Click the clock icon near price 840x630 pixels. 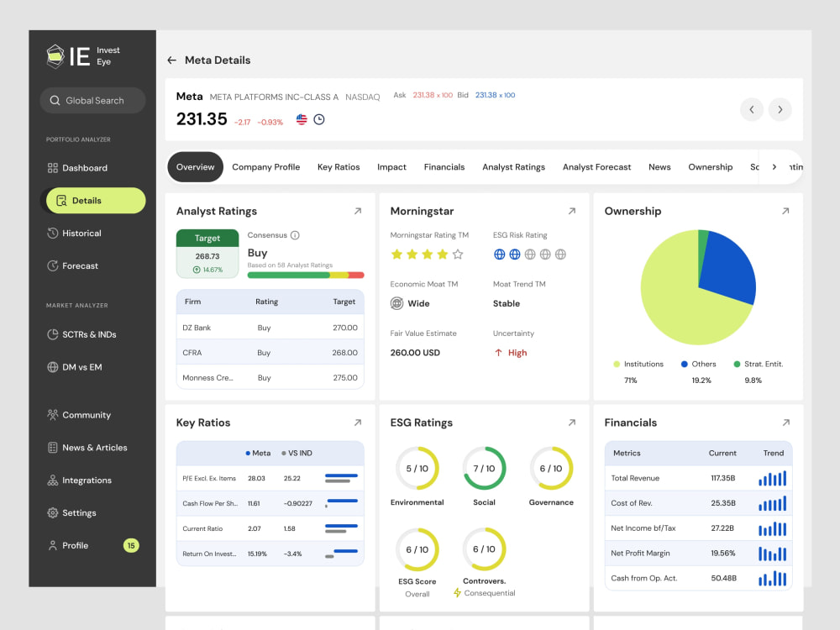pos(319,119)
